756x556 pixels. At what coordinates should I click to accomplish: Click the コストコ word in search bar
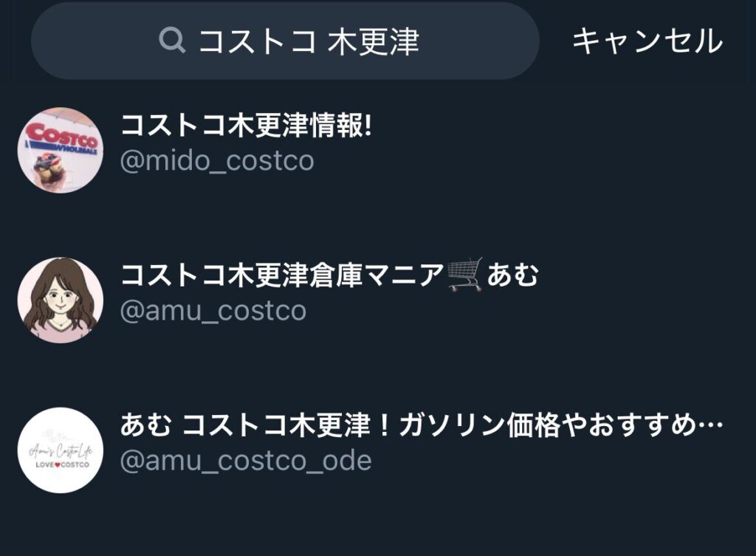click(258, 41)
